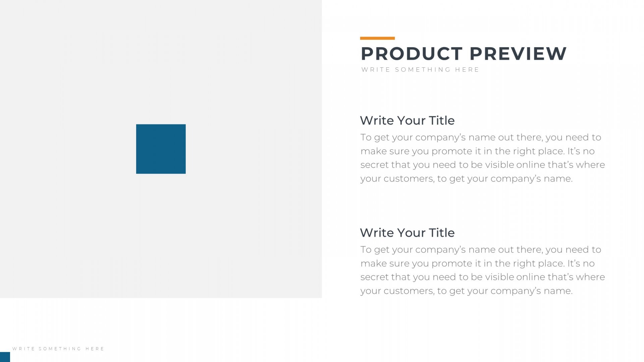Click upper paragraph line starting "your customers"
The image size is (644, 362).
pyautogui.click(x=466, y=179)
